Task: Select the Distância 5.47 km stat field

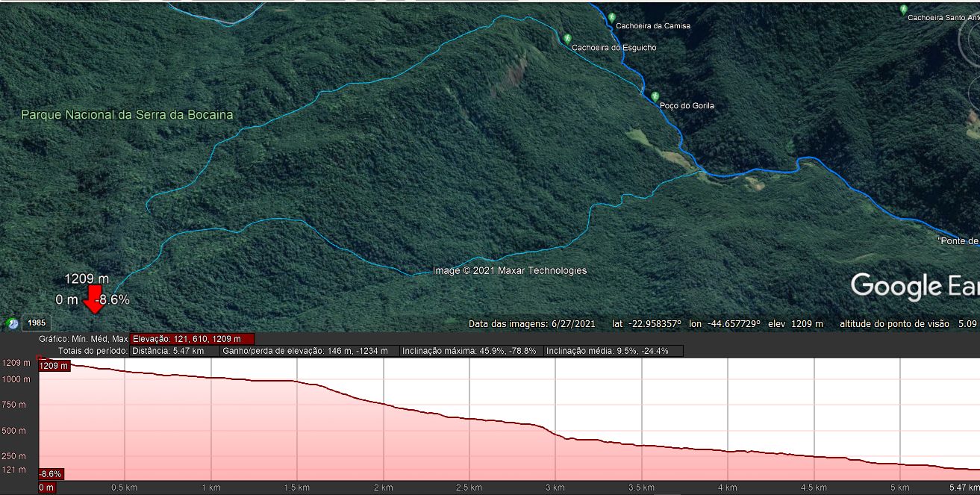Action: [175, 351]
